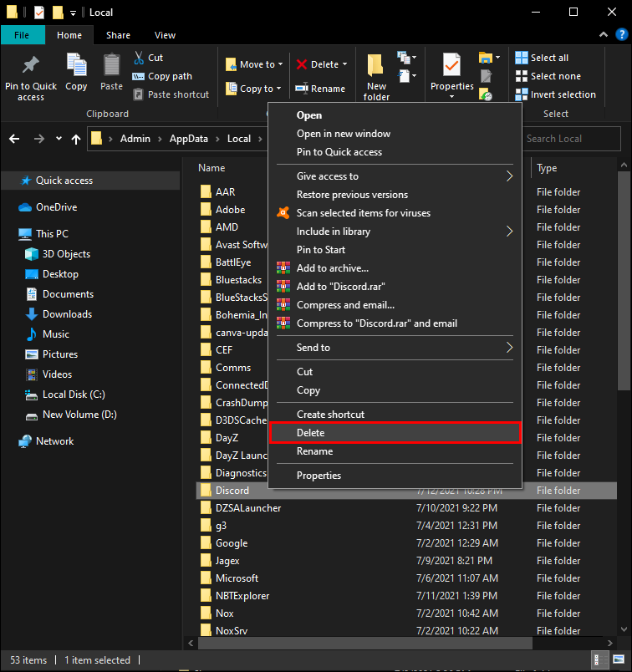Image resolution: width=632 pixels, height=672 pixels.
Task: Select Scan selected items for viruses
Action: coord(395,213)
